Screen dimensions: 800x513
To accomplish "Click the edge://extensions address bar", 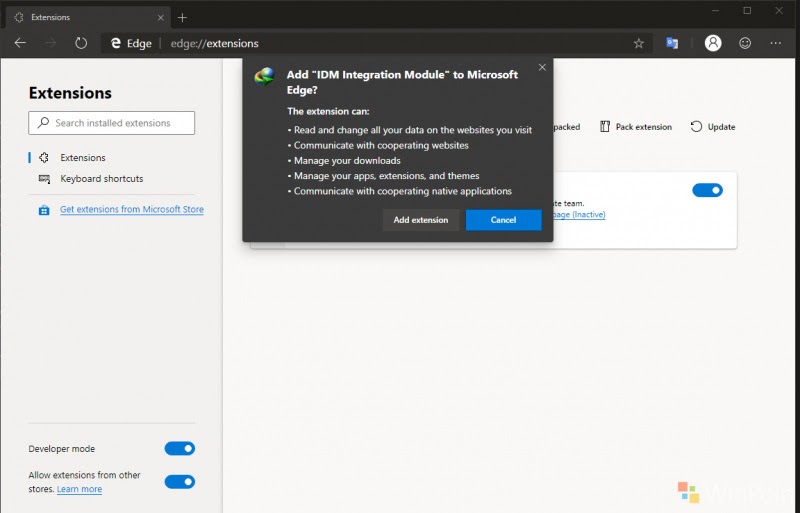I will click(x=377, y=43).
